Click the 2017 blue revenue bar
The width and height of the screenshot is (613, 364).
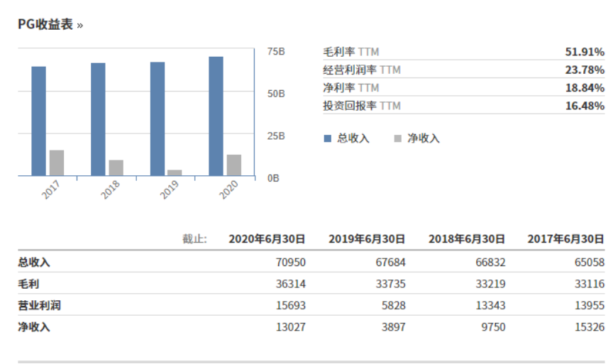click(x=39, y=121)
